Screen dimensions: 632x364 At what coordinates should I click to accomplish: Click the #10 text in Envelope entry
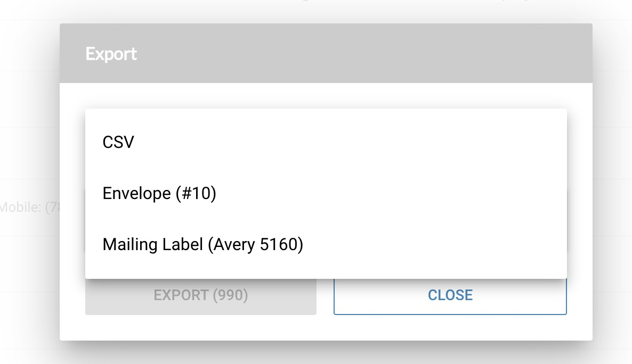pos(196,193)
